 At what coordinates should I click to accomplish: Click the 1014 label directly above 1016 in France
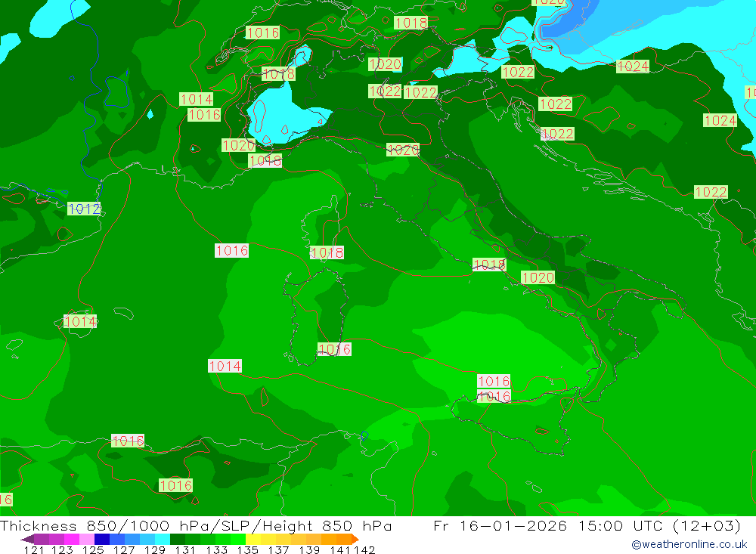[197, 99]
